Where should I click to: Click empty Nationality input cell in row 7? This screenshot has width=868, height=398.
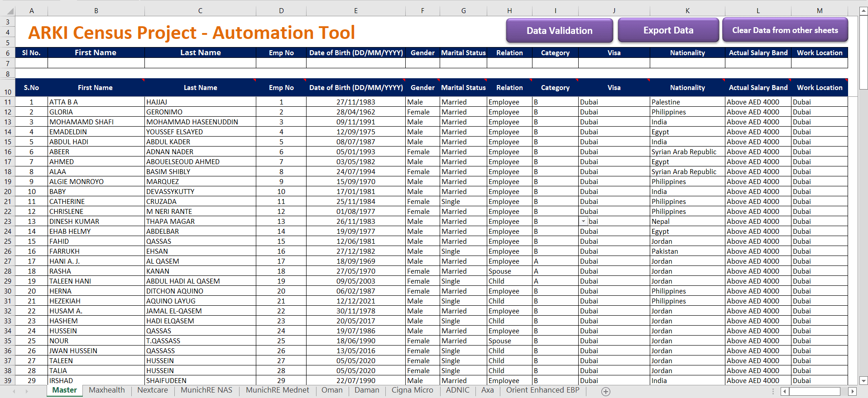[x=687, y=63]
